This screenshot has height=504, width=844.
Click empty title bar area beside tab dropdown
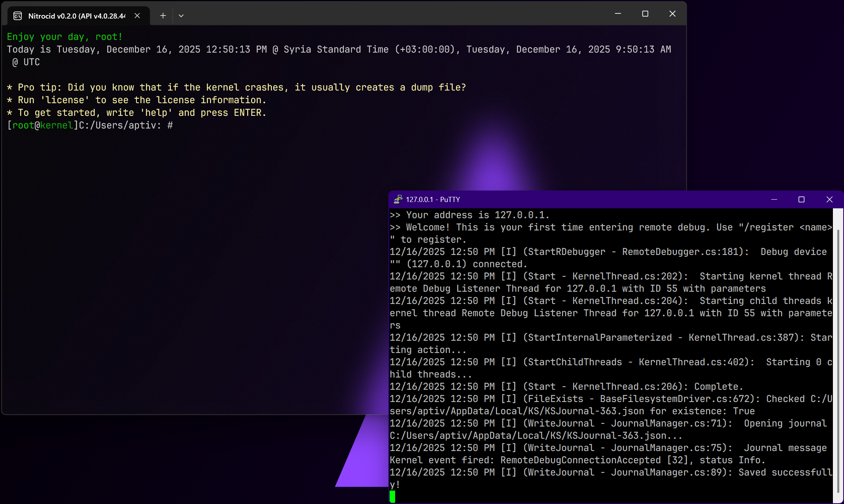pos(396,15)
